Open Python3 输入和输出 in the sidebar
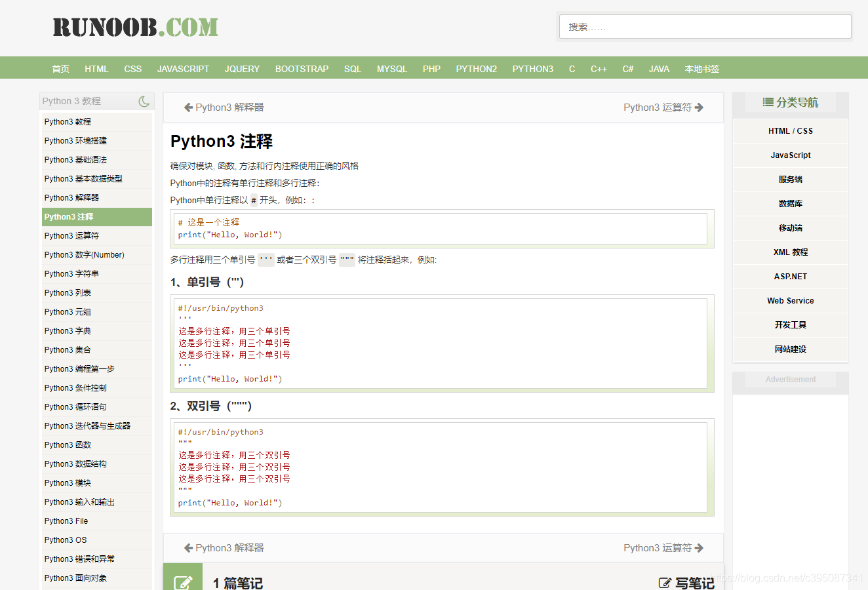Image resolution: width=868 pixels, height=590 pixels. point(97,502)
